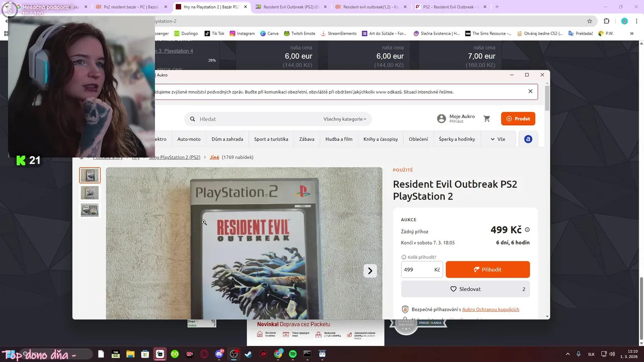This screenshot has height=362, width=644.
Task: Open the 'Zábava' category
Action: coord(307,139)
